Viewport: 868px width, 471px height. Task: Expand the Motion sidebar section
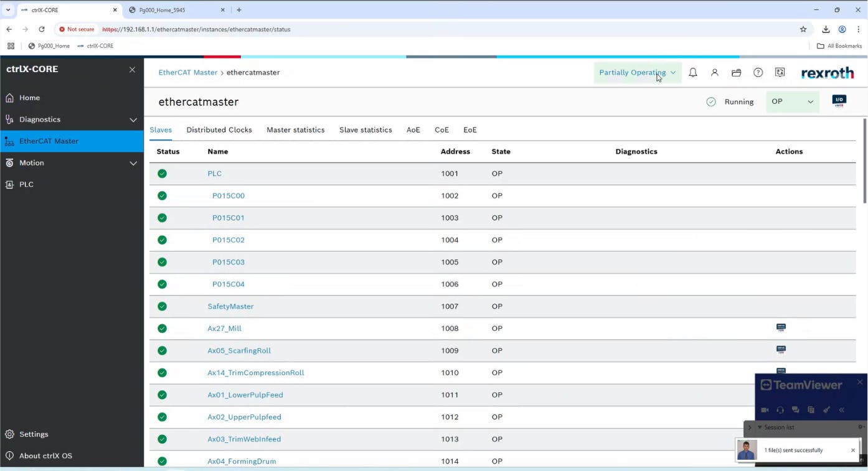(133, 163)
